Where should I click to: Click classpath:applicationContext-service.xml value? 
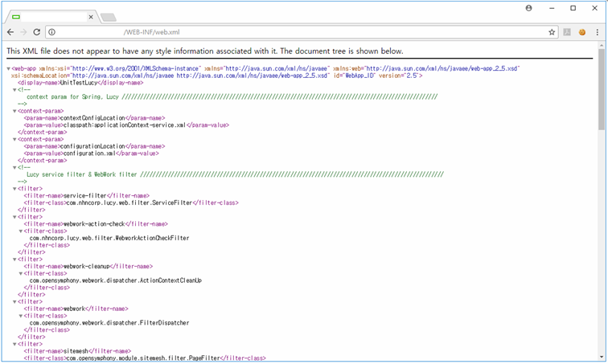[x=125, y=125]
